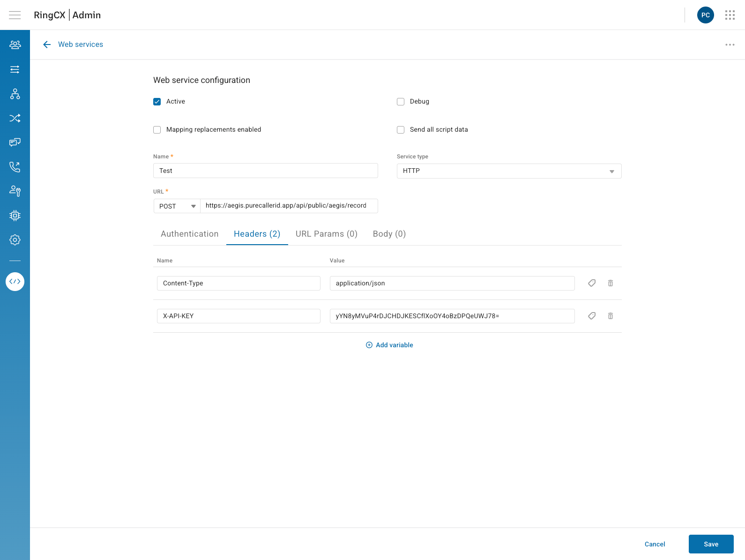Image resolution: width=745 pixels, height=560 pixels.
Task: Open the POST method dropdown
Action: [177, 206]
